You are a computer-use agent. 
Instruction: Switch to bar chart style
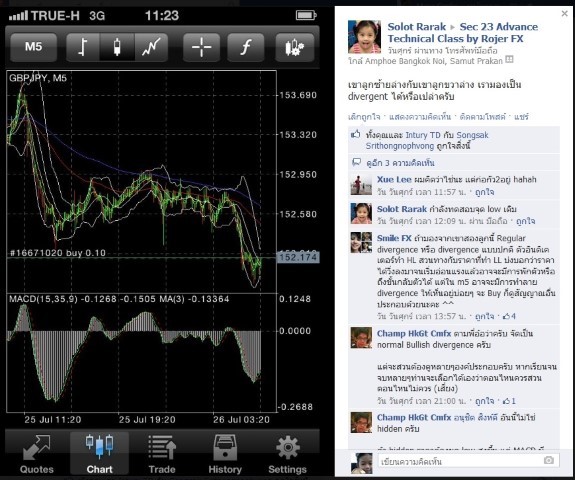pos(83,47)
